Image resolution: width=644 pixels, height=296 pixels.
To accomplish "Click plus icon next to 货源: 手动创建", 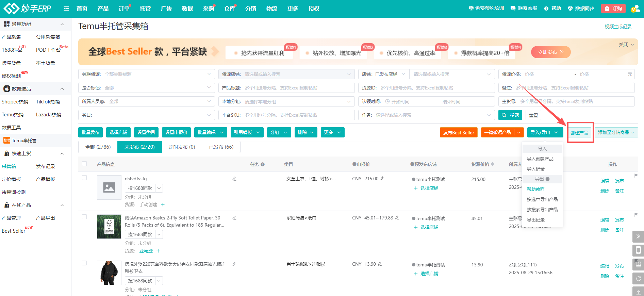I will (163, 204).
